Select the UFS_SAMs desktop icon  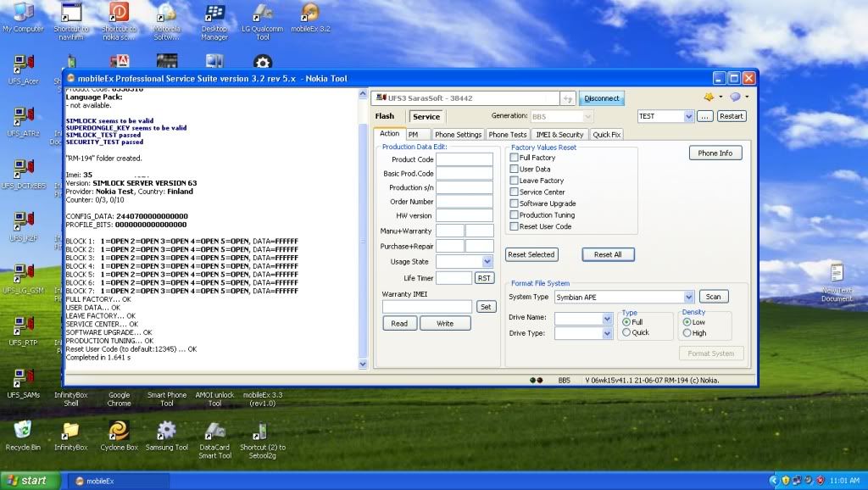23,383
